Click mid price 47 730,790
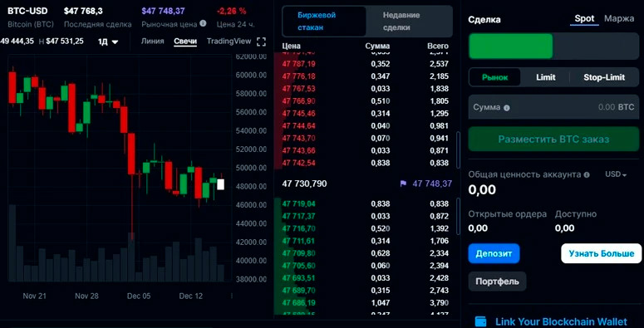Image resolution: width=644 pixels, height=328 pixels. (x=304, y=184)
